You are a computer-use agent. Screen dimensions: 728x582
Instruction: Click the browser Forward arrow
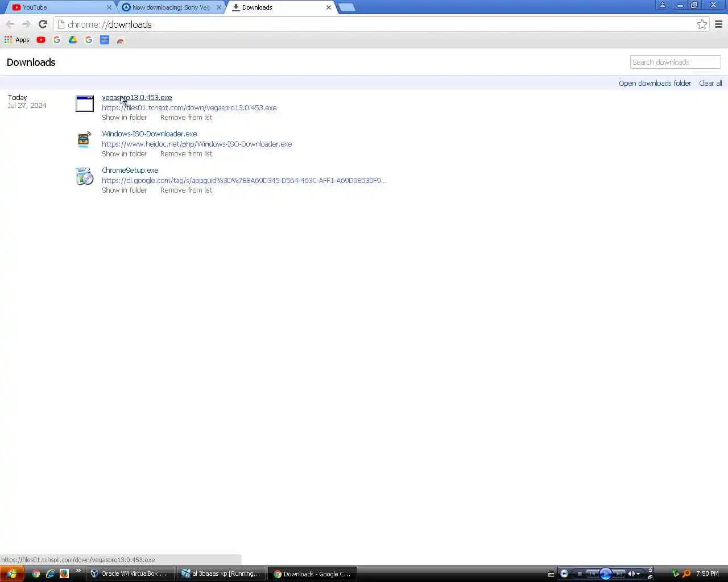tap(26, 24)
